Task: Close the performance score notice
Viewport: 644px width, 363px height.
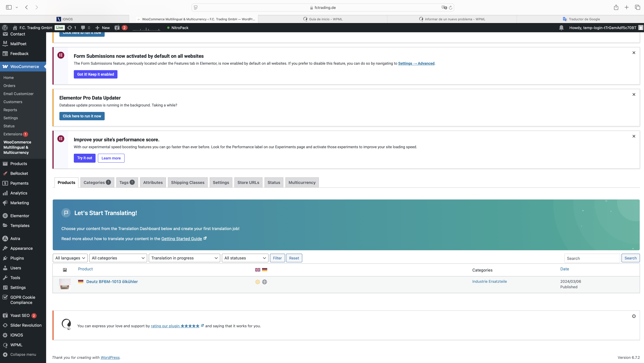Action: coord(634,136)
